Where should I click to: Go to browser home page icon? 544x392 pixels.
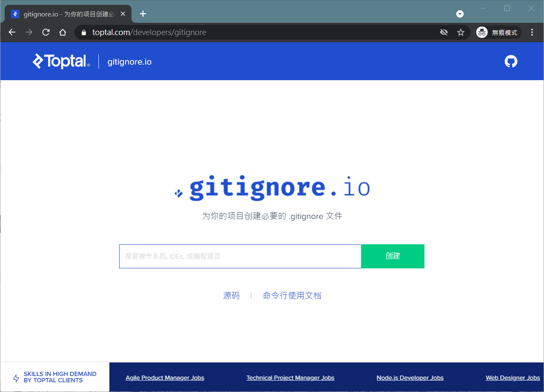pos(63,32)
